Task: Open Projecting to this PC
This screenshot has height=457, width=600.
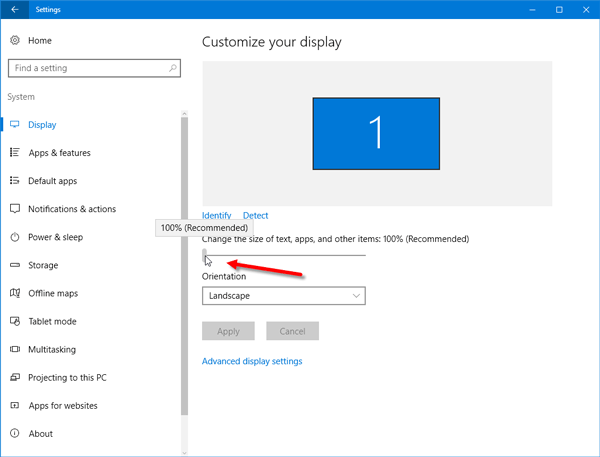Action: coord(67,377)
